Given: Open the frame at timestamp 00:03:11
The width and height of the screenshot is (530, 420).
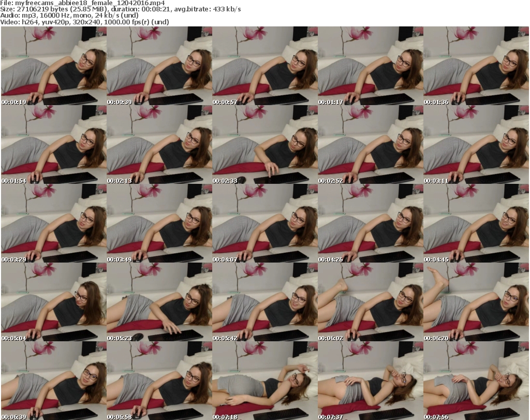Looking at the screenshot, I should (476, 144).
